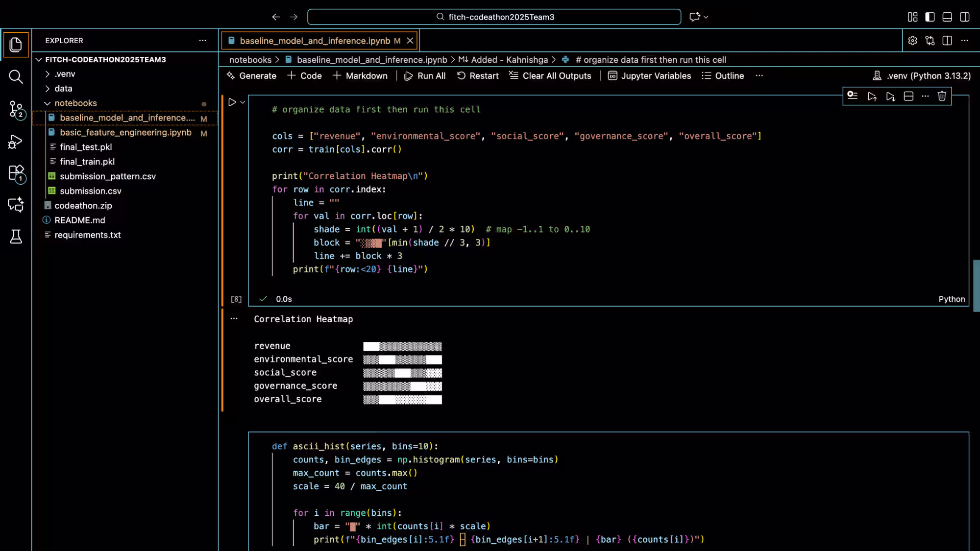Toggle the bottom panel visibility

[x=947, y=17]
